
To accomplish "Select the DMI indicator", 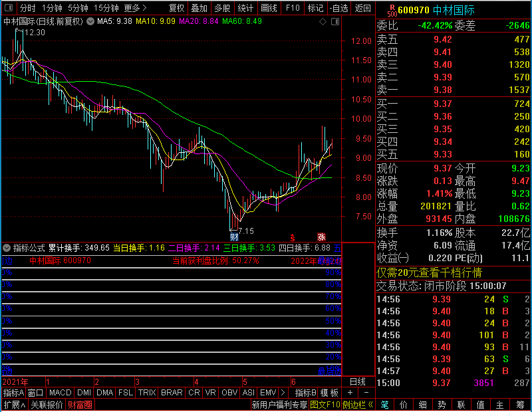I will [84, 393].
